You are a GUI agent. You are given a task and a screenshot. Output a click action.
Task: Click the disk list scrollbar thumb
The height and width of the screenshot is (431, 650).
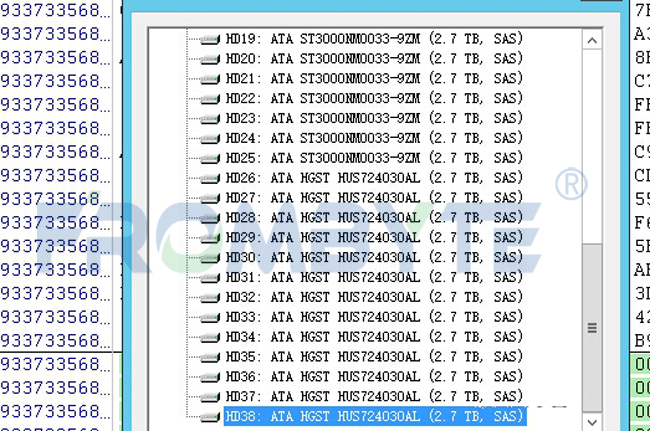click(592, 327)
